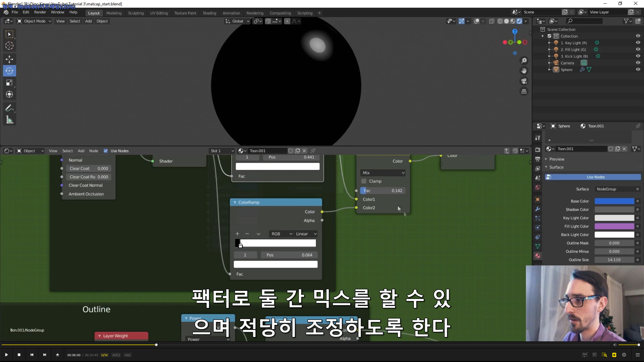
Task: Play the video
Action: click(x=6, y=355)
